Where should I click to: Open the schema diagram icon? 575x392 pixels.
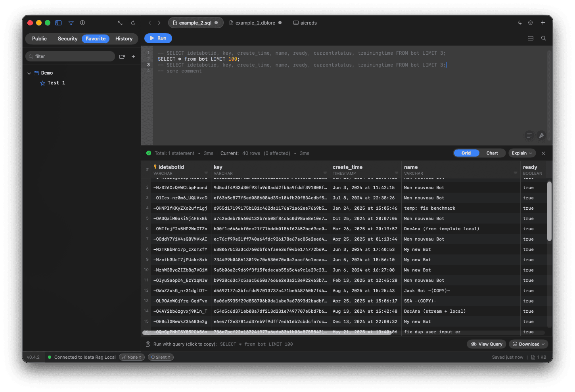[71, 23]
